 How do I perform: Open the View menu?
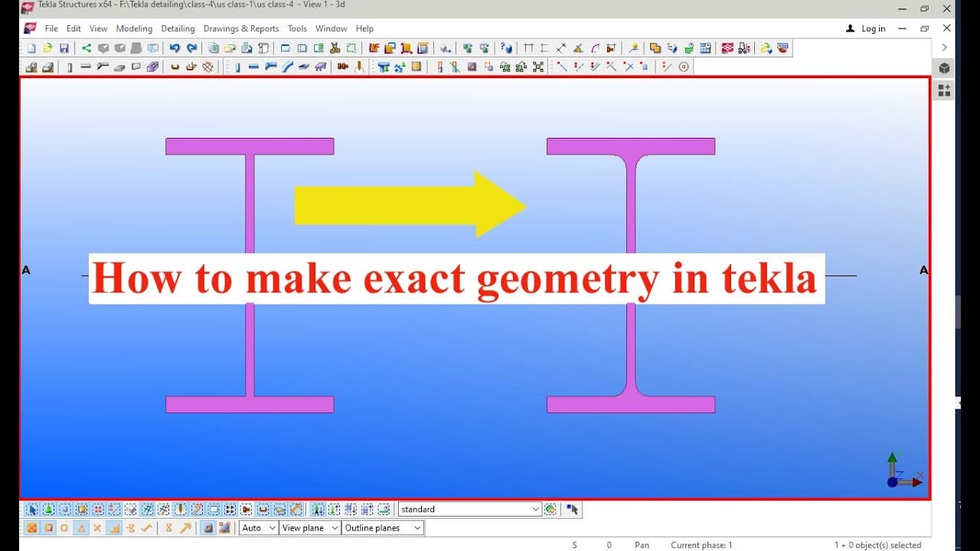pyautogui.click(x=99, y=28)
